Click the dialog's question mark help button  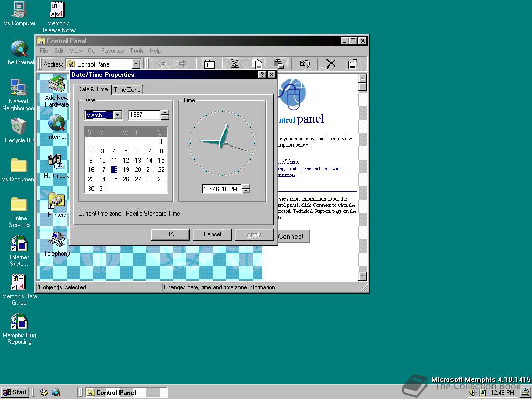(x=262, y=75)
